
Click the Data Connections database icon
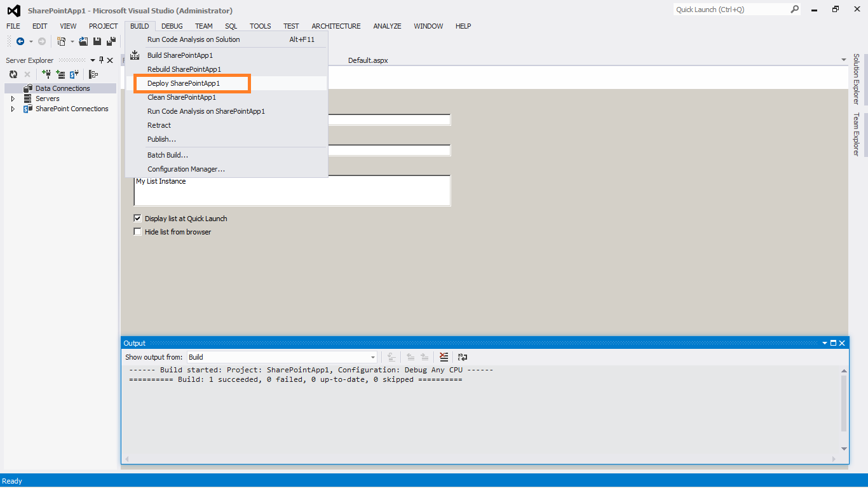[28, 88]
